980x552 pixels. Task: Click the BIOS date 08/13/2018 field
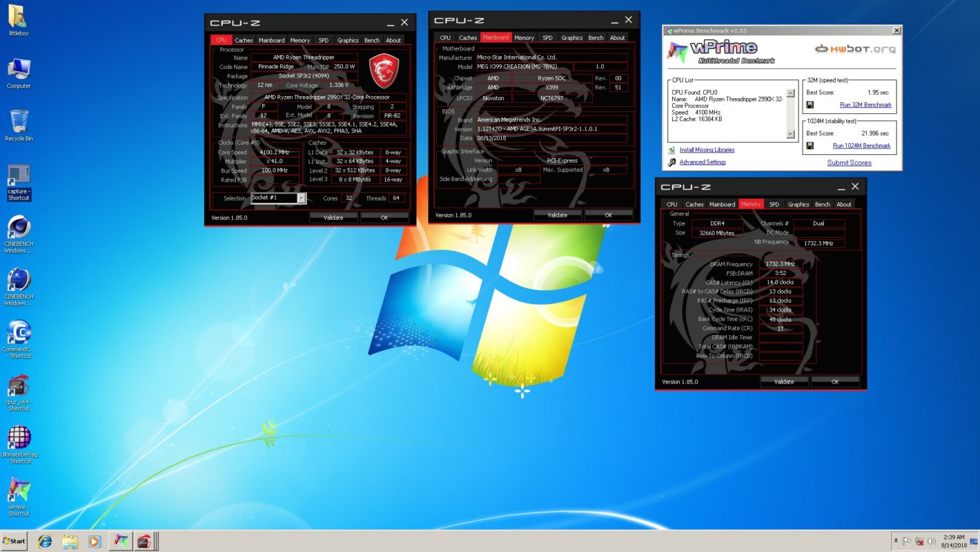(551, 138)
